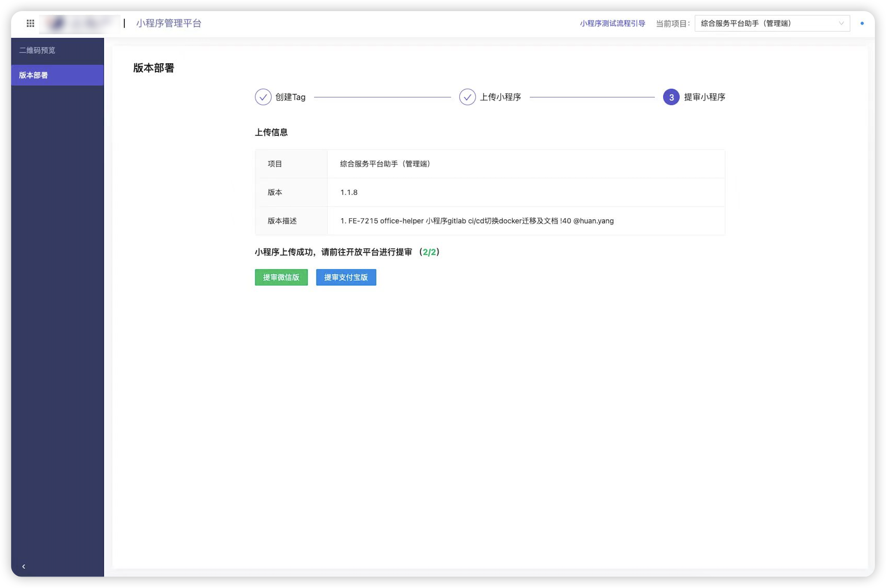
Task: Click the 版本部署 page heading
Action: pyautogui.click(x=154, y=68)
